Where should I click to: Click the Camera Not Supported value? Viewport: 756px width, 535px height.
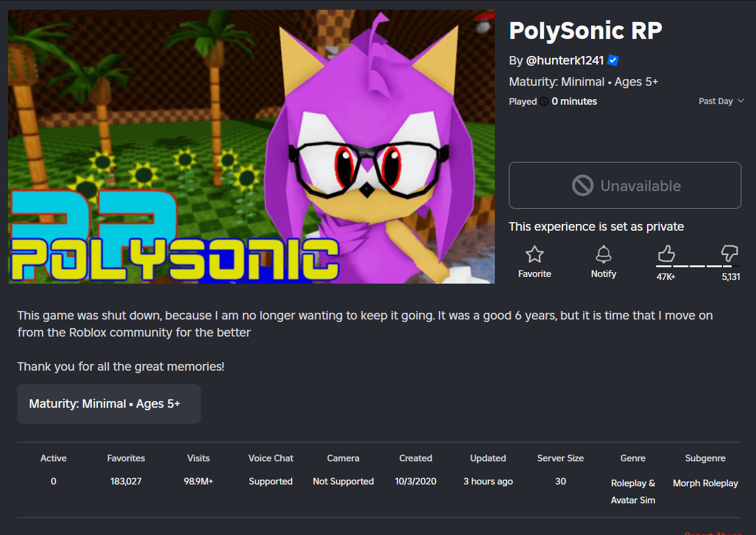pyautogui.click(x=343, y=481)
